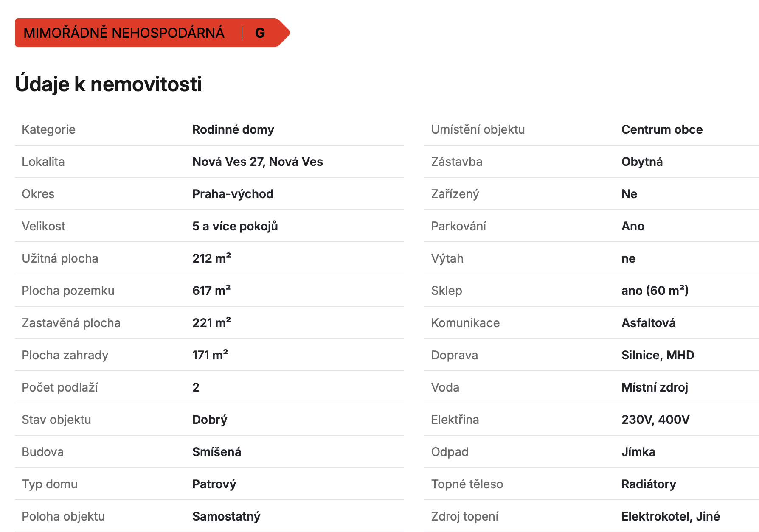759x532 pixels.
Task: Click the Údaje k nemovitosti heading
Action: tap(108, 84)
